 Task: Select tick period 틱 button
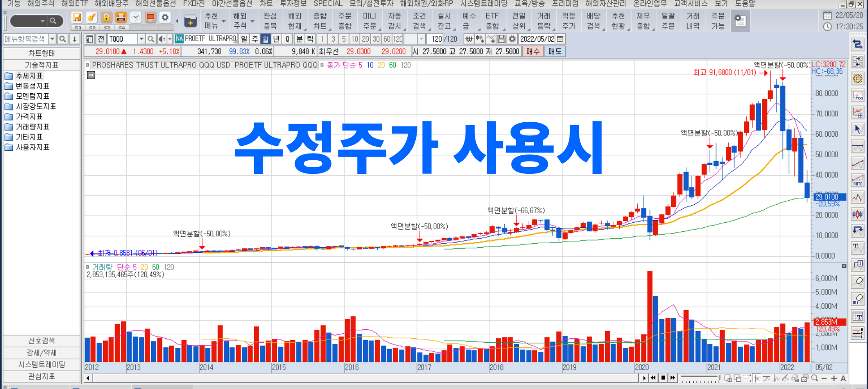tap(310, 39)
